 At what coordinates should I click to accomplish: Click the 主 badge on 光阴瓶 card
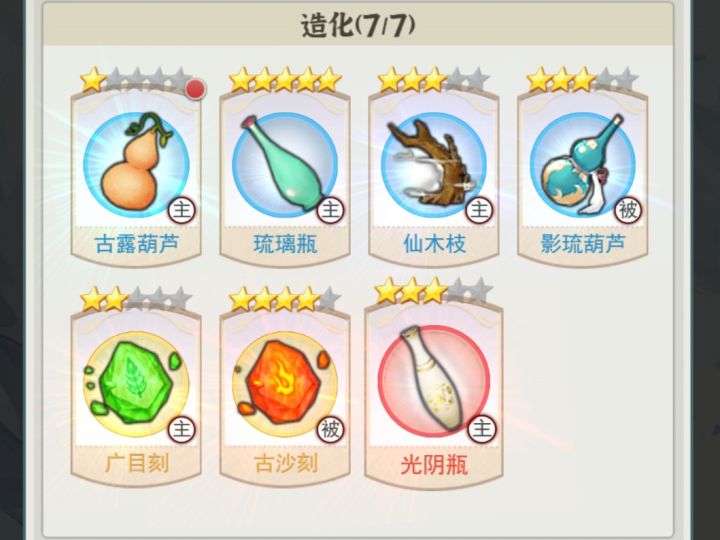pyautogui.click(x=482, y=430)
